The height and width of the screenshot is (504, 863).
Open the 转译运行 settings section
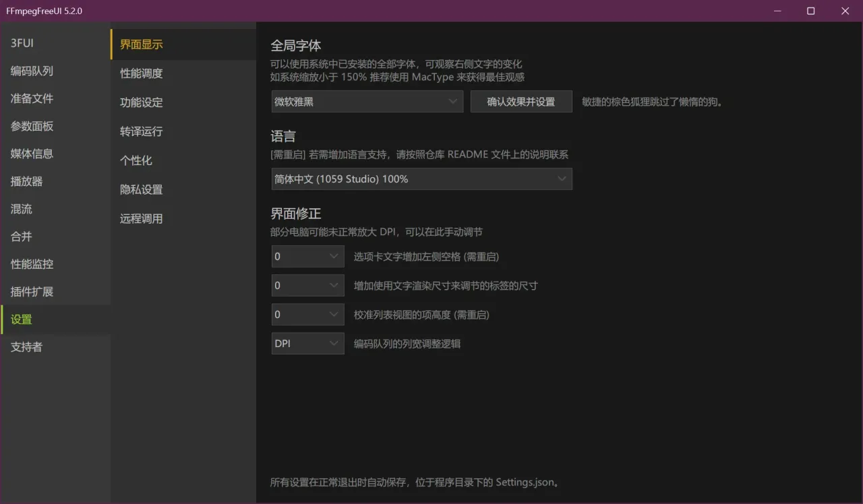(183, 131)
